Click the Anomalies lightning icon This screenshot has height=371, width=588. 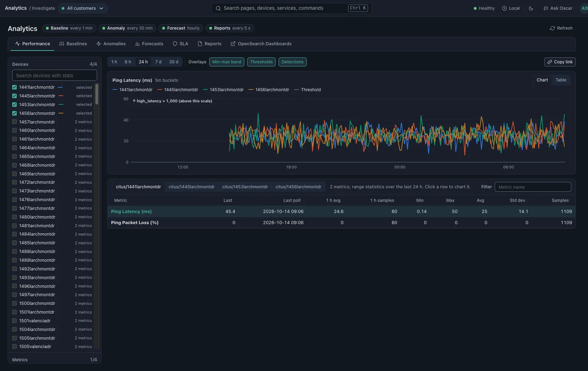pyautogui.click(x=98, y=44)
